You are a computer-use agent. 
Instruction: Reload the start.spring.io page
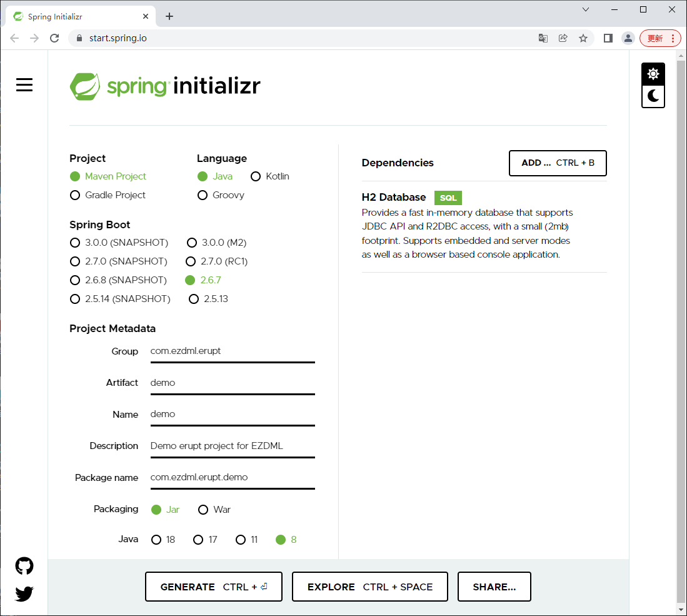(x=54, y=38)
